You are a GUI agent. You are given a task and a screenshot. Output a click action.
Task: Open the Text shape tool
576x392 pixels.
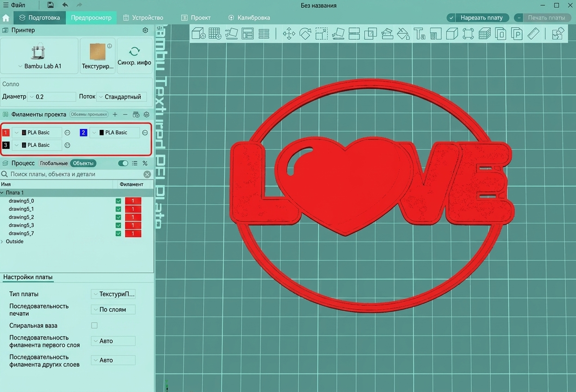pyautogui.click(x=419, y=33)
